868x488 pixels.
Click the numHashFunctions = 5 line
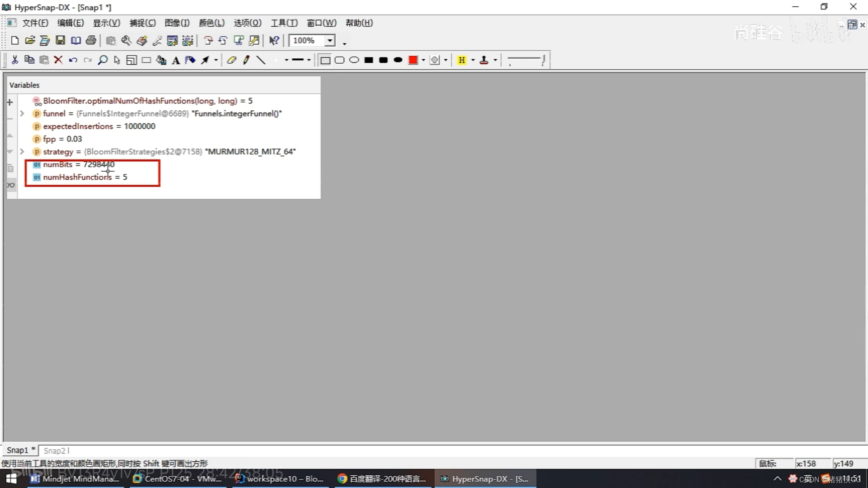coord(85,177)
